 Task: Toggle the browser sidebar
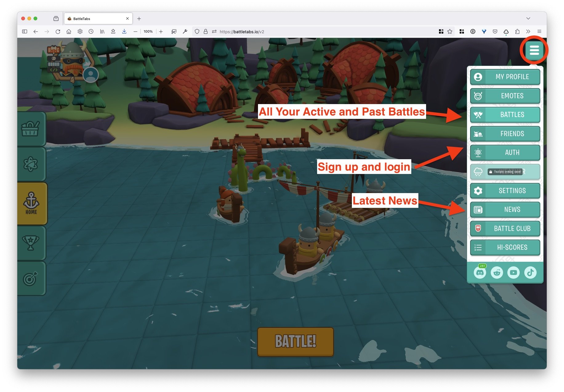[25, 31]
